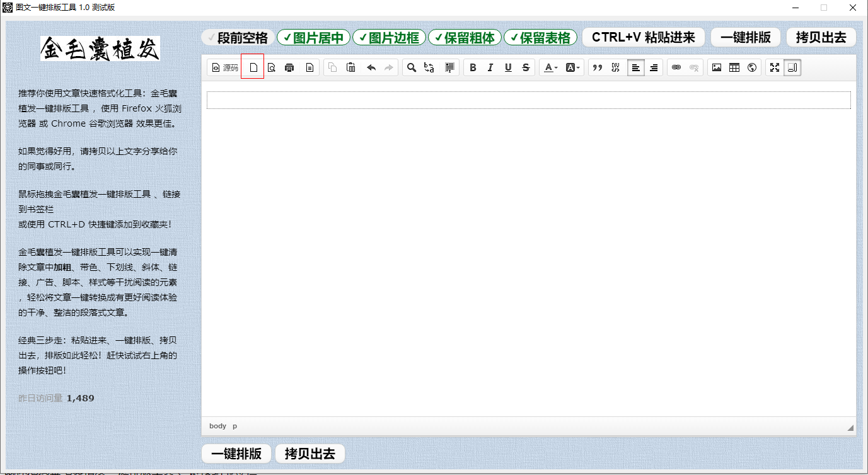Click the 金毛囊植发 logo image

(x=100, y=49)
